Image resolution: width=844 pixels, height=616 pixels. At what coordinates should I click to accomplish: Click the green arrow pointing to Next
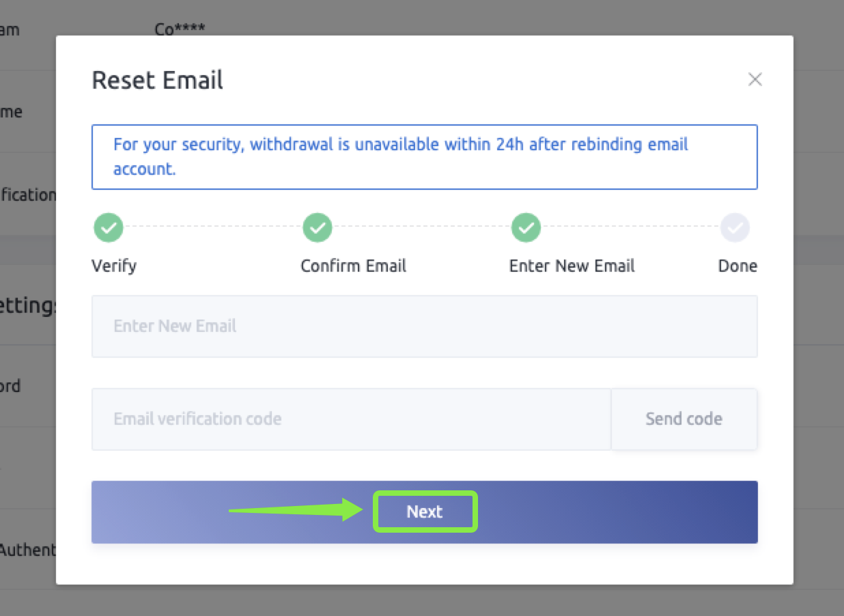295,509
